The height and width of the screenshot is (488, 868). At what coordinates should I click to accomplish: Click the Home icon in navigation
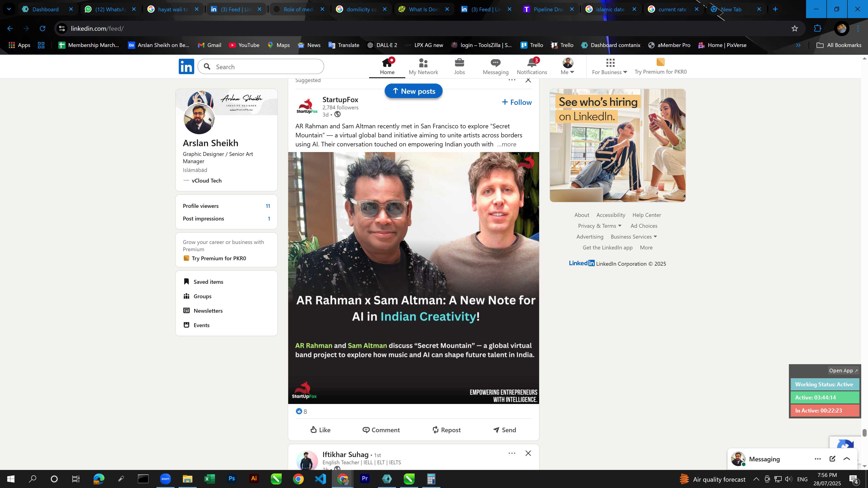coord(387,66)
